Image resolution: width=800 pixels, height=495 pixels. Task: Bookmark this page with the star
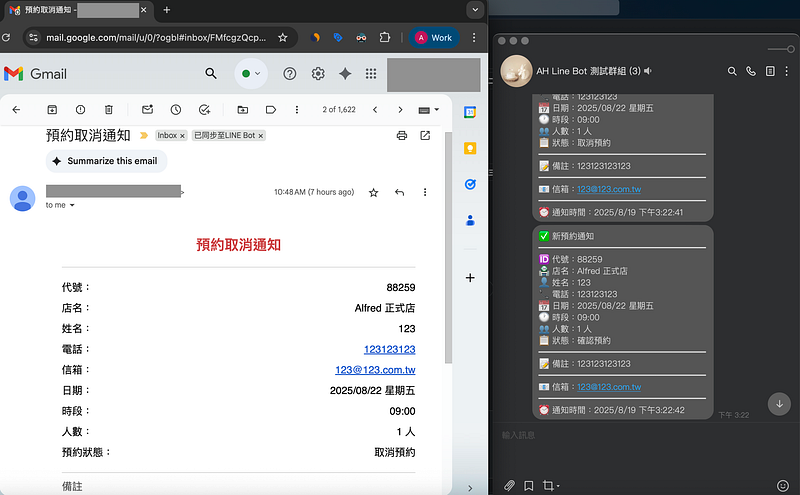(283, 37)
